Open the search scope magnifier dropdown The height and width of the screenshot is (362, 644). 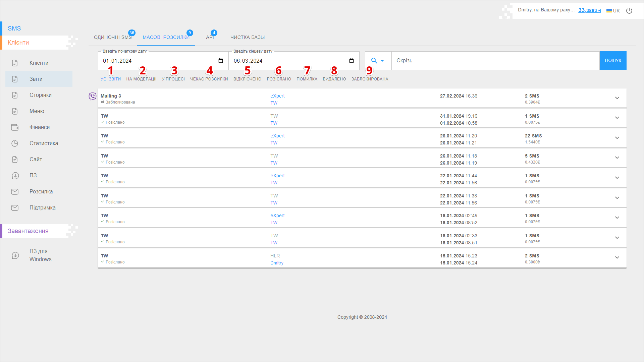[x=378, y=61]
